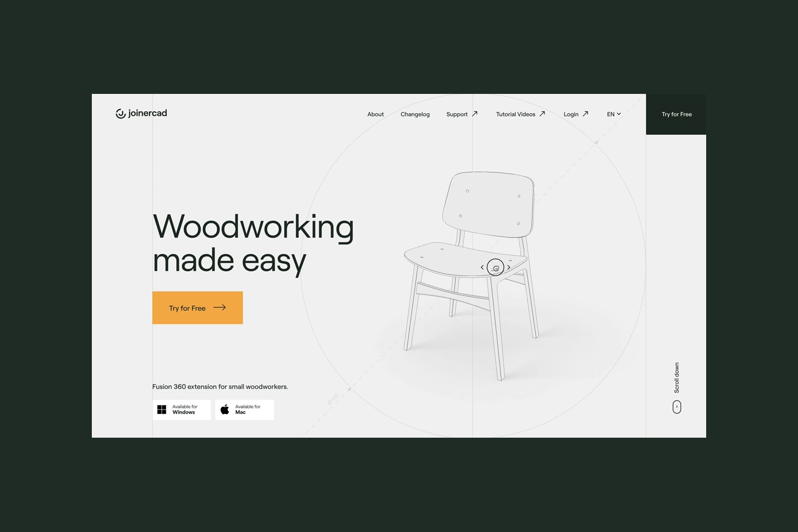This screenshot has height=532, width=798.
Task: Open the Login link
Action: pos(571,114)
